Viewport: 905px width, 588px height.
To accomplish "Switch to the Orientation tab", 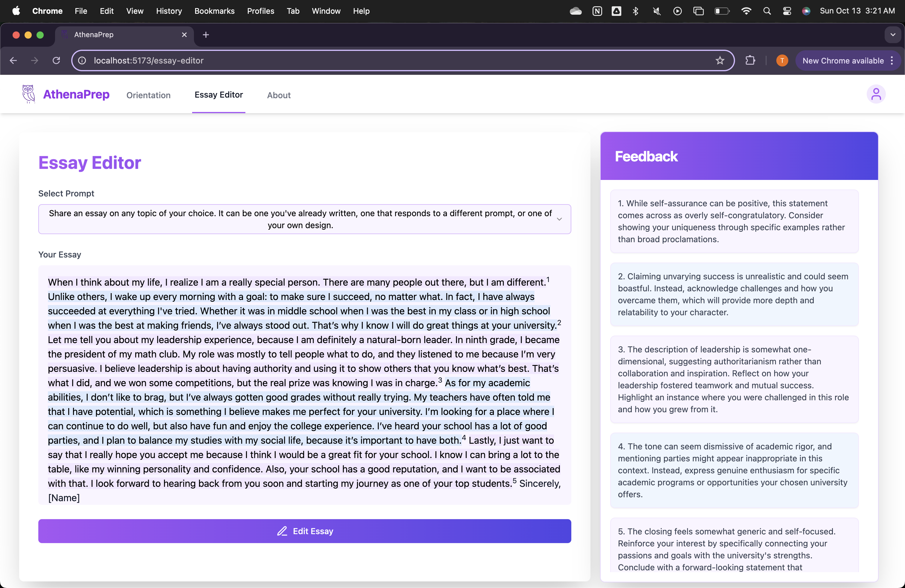I will 148,95.
